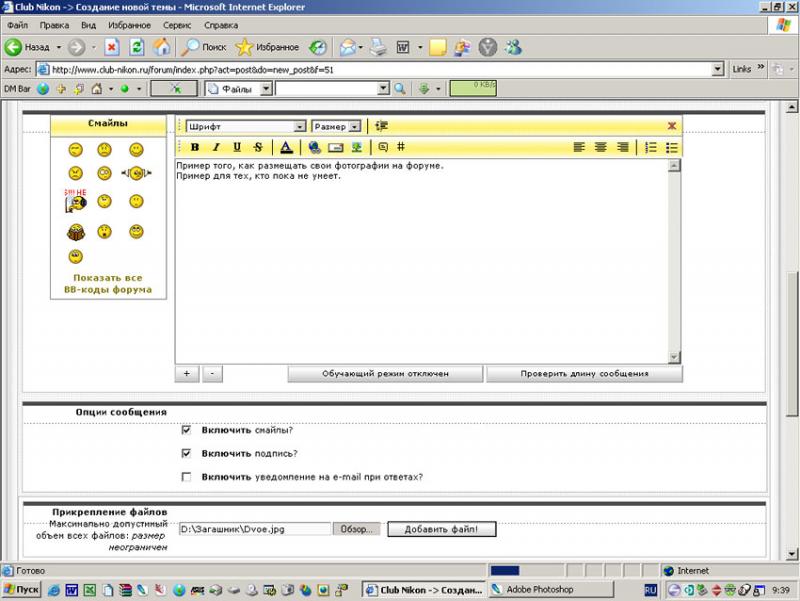Expand the address bar dropdown

pyautogui.click(x=718, y=69)
